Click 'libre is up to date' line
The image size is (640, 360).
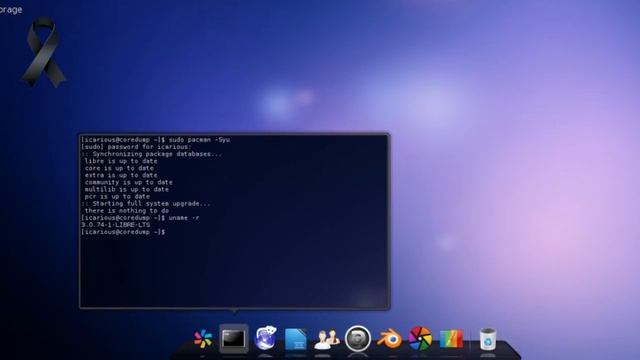click(x=121, y=161)
